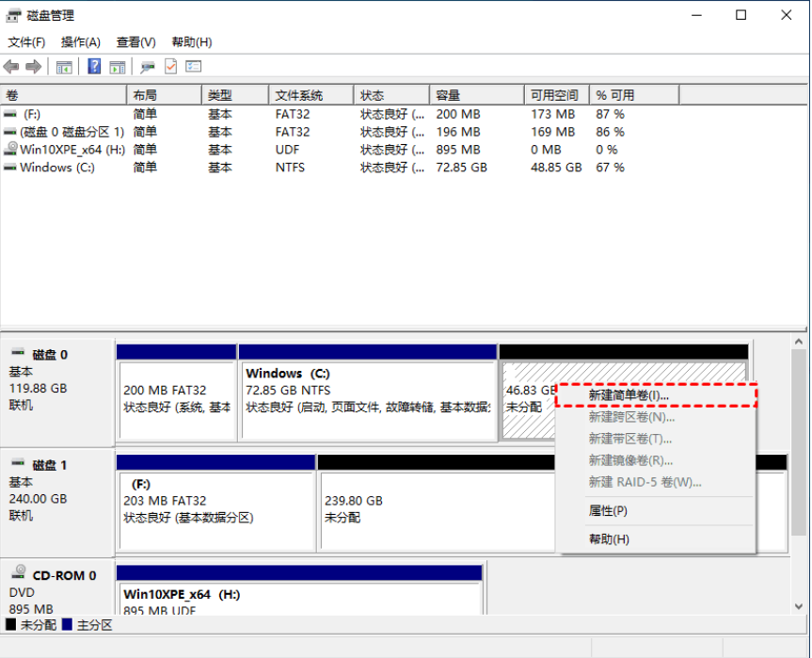The width and height of the screenshot is (812, 658).
Task: Sort by the 布局 column header
Action: (164, 95)
